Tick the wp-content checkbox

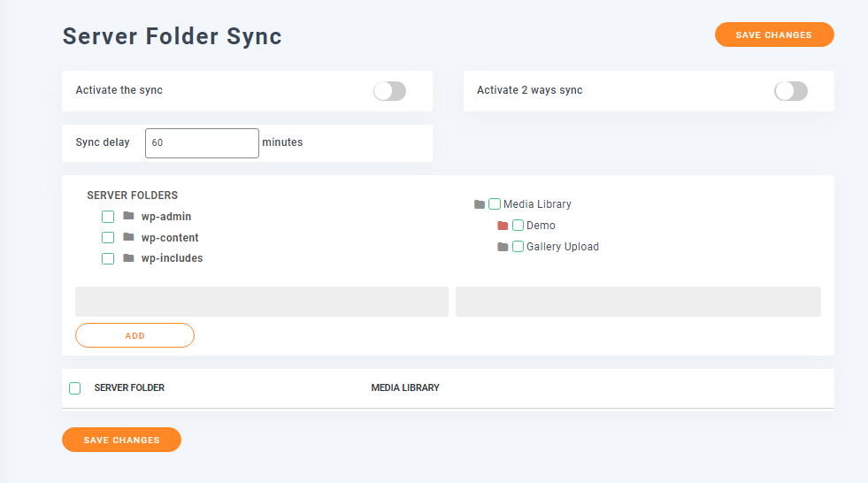pos(108,238)
